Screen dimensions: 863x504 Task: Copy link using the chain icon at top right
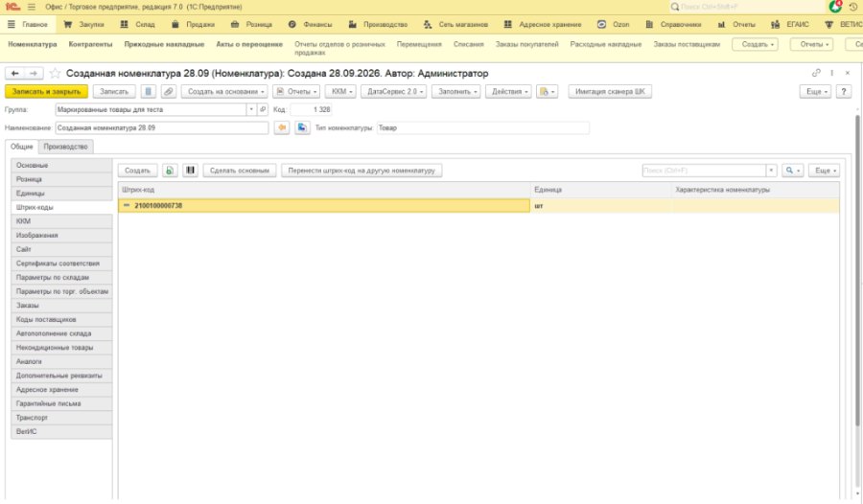click(x=816, y=73)
